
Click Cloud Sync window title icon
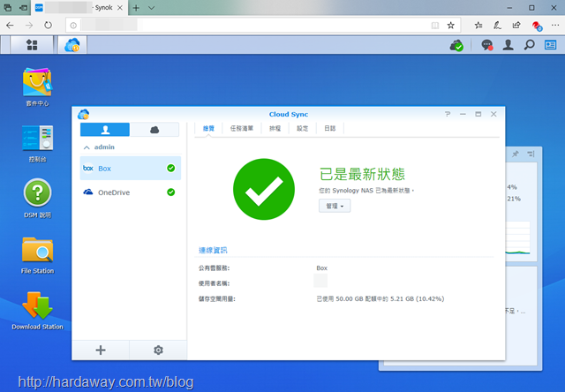[83, 114]
